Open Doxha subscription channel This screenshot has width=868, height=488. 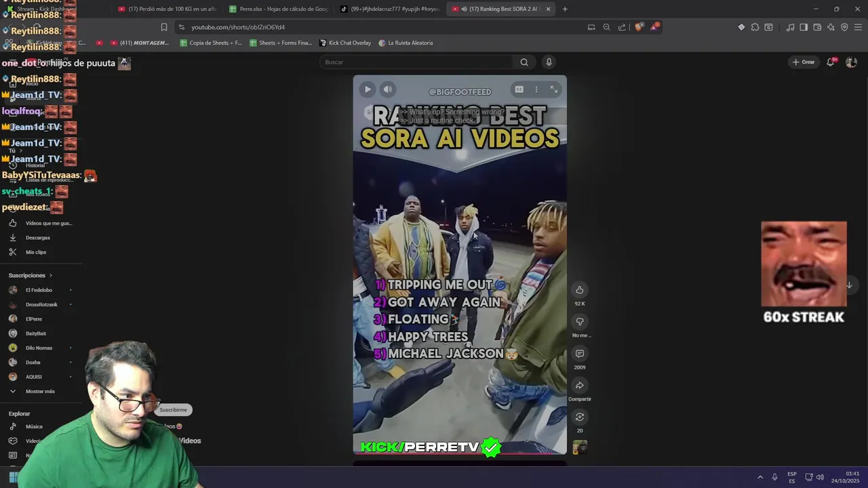(41, 363)
